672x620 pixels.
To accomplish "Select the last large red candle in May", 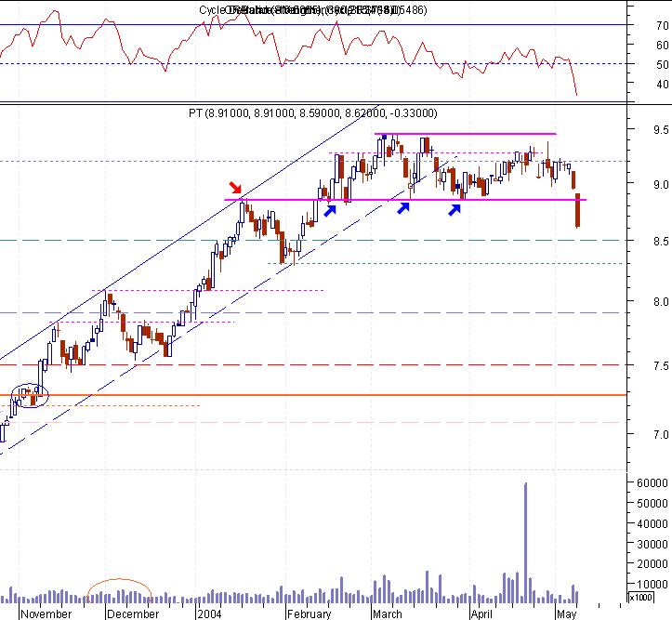I will 578,210.
